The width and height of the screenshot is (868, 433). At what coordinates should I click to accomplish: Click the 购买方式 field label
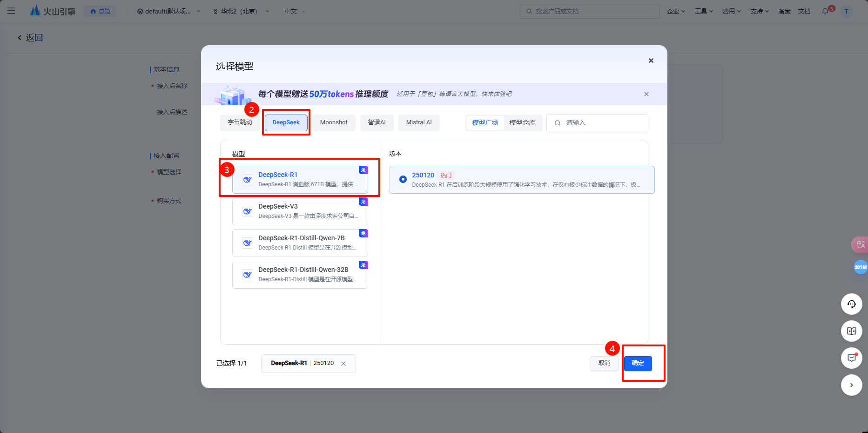click(x=169, y=201)
